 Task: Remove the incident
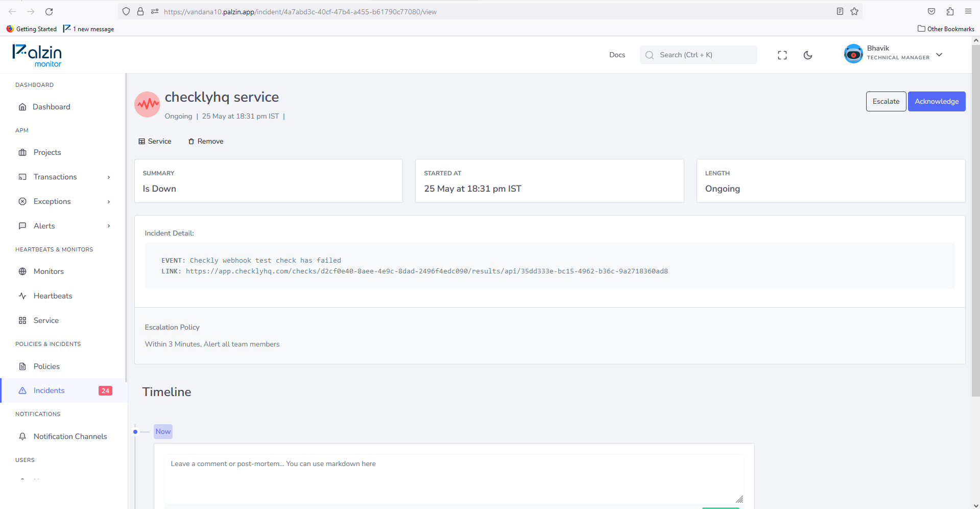[x=206, y=141]
